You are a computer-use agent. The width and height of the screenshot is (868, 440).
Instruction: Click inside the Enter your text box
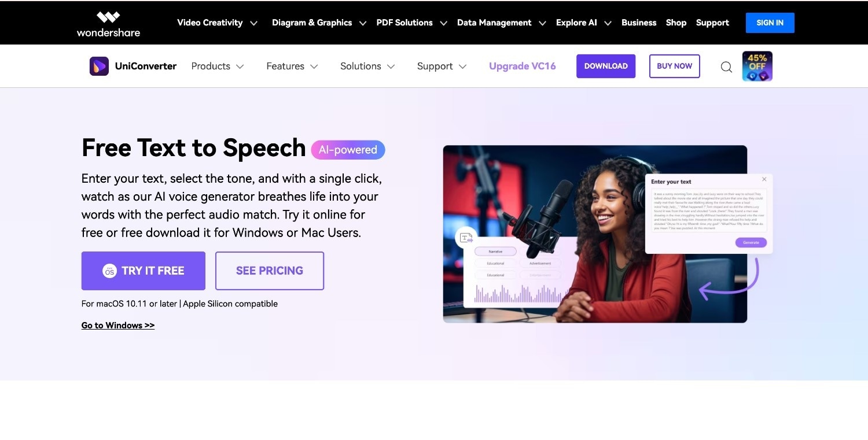pyautogui.click(x=709, y=210)
